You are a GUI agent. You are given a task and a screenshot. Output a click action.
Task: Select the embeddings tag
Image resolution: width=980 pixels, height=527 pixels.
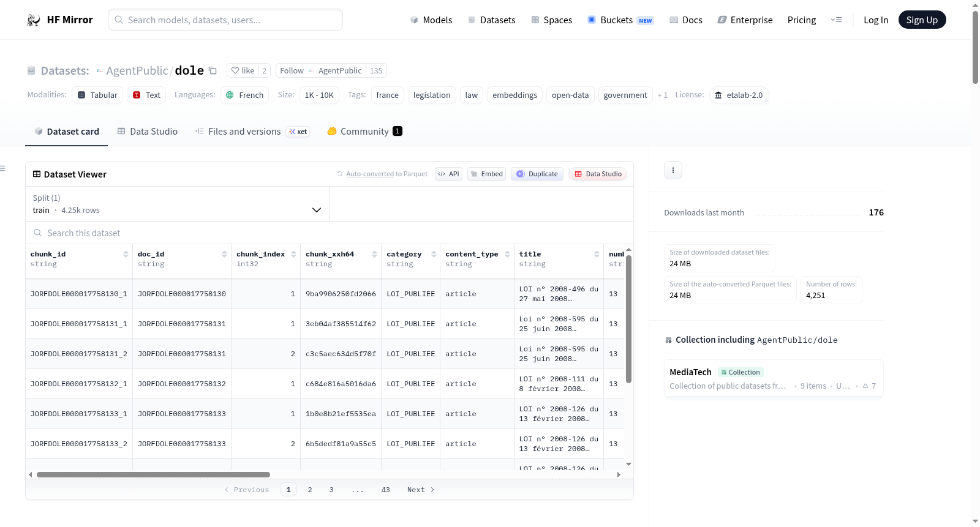point(515,95)
